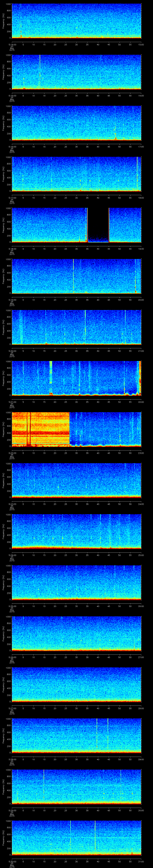
Task: Click the 5:14:00 start time label
Action: pyautogui.click(x=12, y=44)
